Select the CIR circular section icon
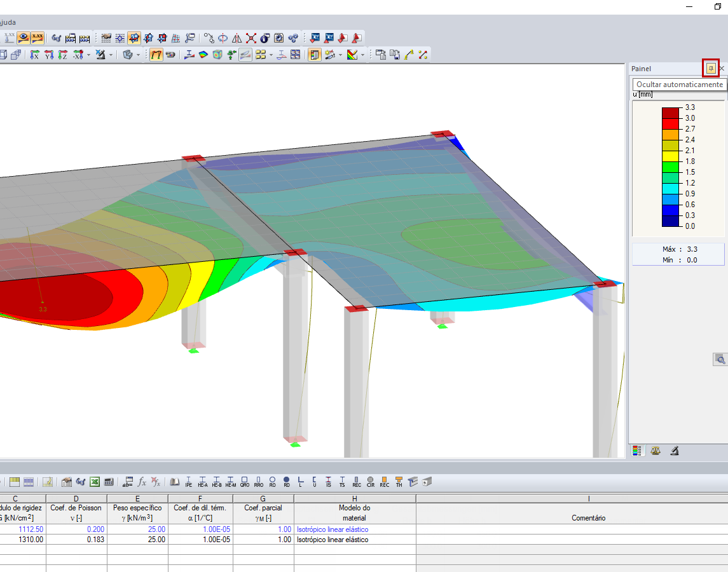 point(371,482)
